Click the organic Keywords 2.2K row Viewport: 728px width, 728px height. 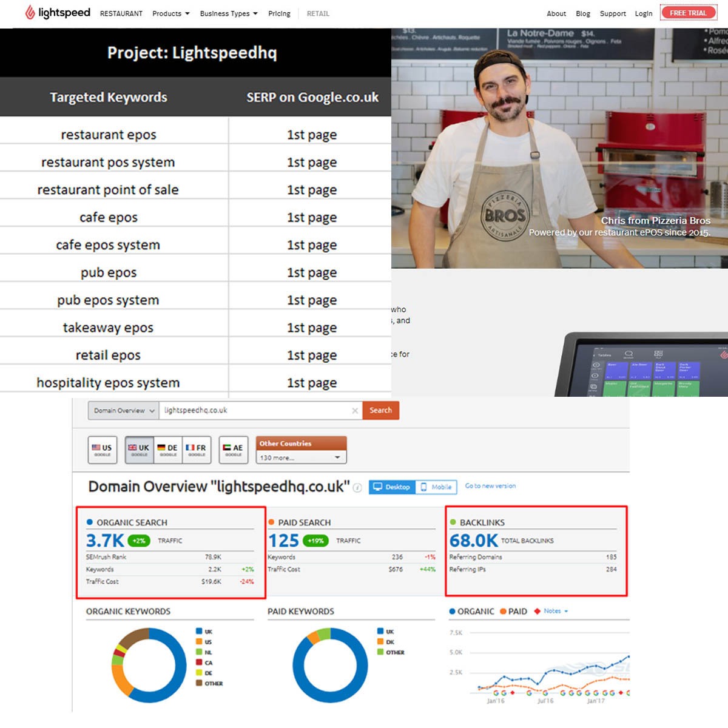click(x=170, y=569)
